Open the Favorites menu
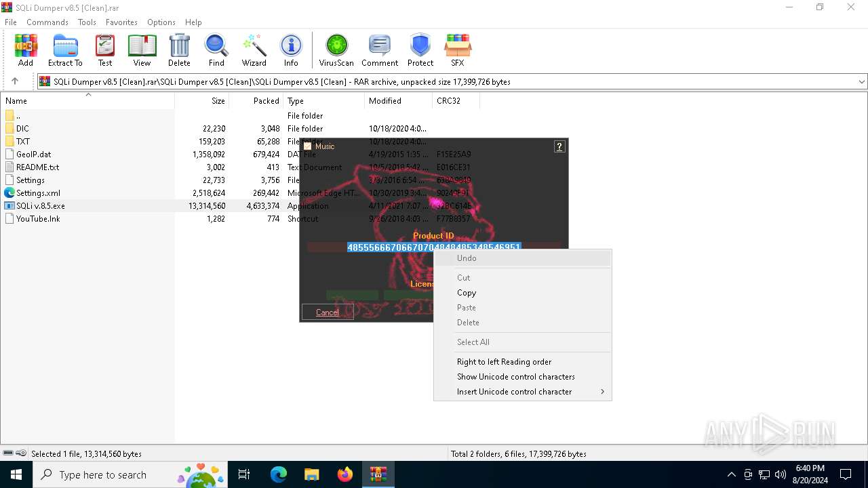The height and width of the screenshot is (488, 868). [121, 22]
